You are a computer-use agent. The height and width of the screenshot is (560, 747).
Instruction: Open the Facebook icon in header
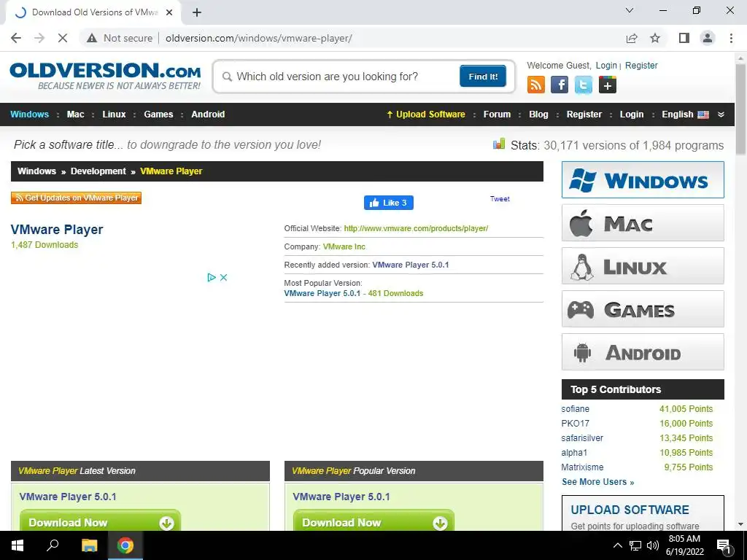click(560, 85)
